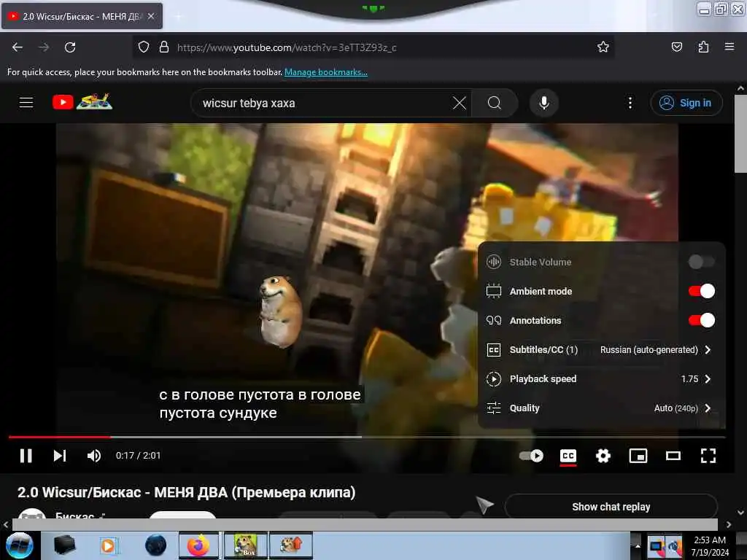This screenshot has height=560, width=747.
Task: Open the Бискас channel name link
Action: (74, 516)
